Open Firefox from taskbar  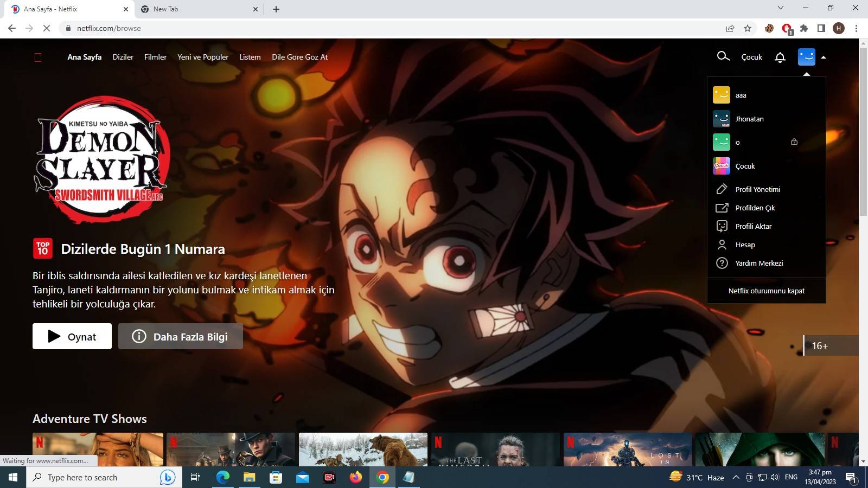click(356, 477)
